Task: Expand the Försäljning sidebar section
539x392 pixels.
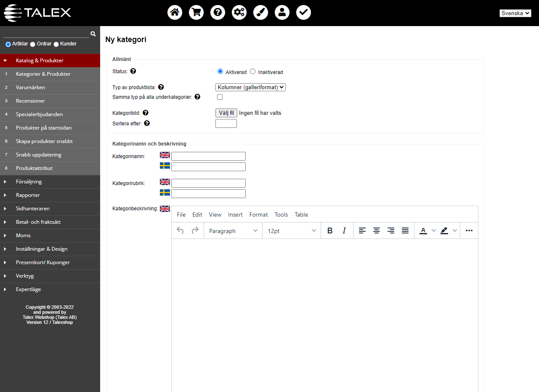Action: coord(50,182)
